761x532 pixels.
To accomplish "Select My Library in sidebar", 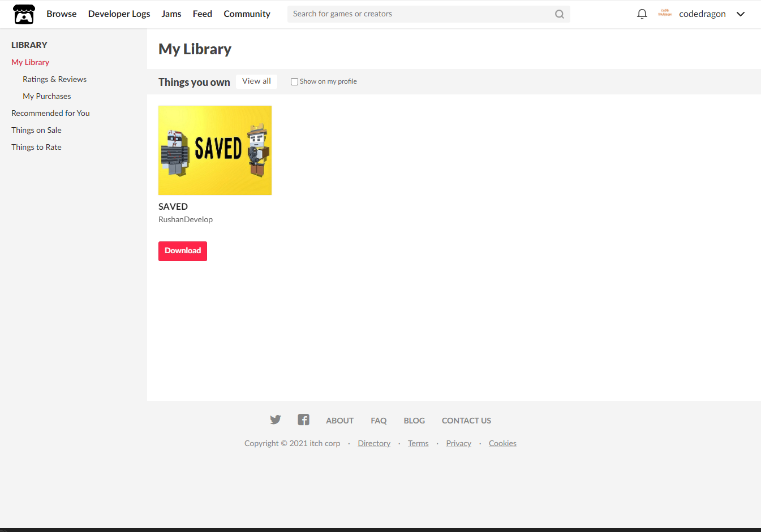I will [x=31, y=62].
